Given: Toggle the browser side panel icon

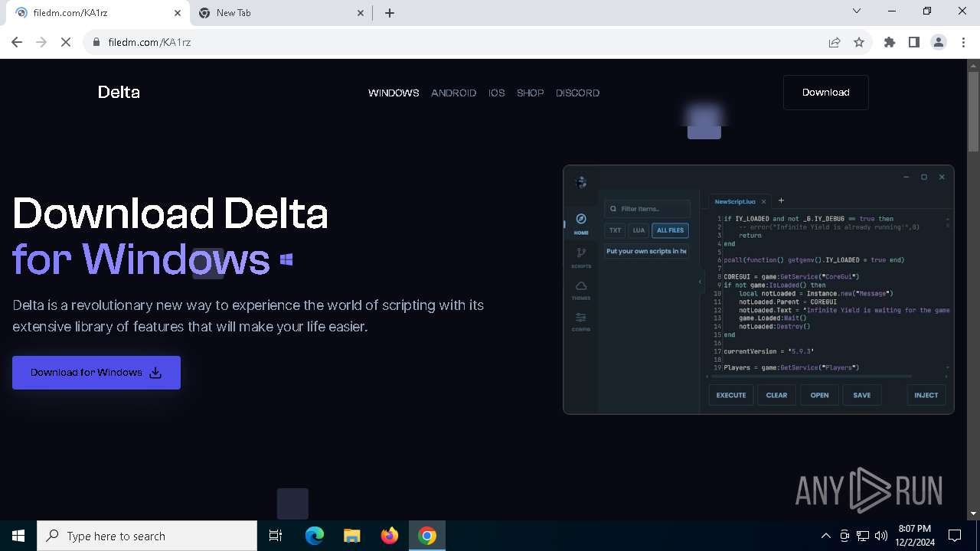Looking at the screenshot, I should [x=914, y=42].
